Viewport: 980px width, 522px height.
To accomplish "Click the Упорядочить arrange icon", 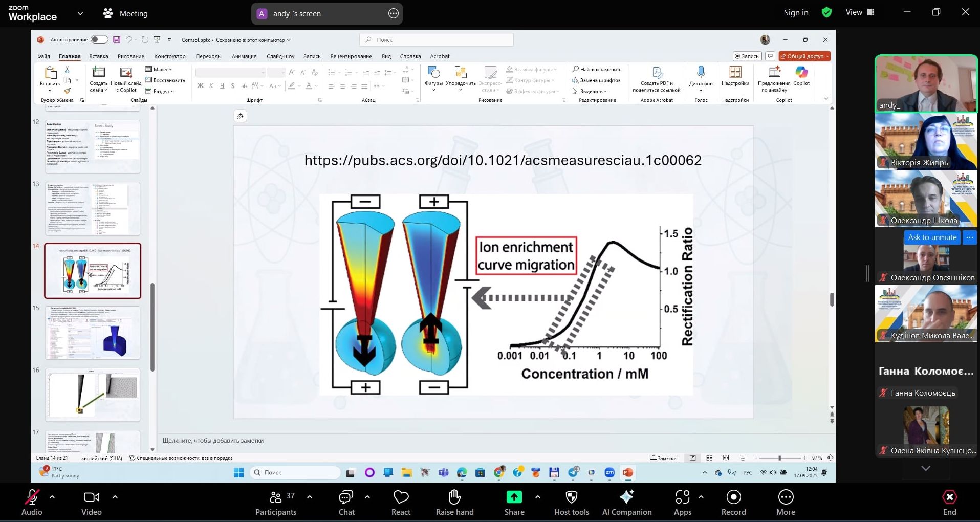I will coord(461,72).
